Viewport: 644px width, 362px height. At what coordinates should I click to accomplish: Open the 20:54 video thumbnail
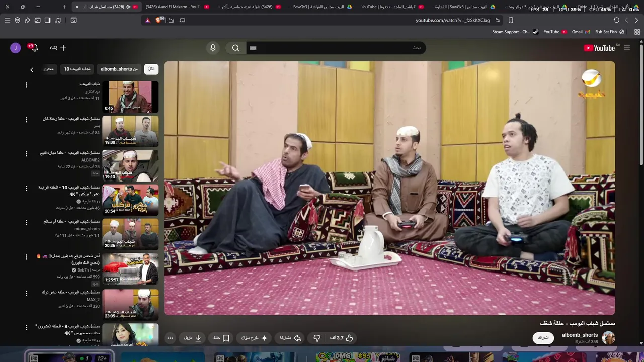pos(130,200)
